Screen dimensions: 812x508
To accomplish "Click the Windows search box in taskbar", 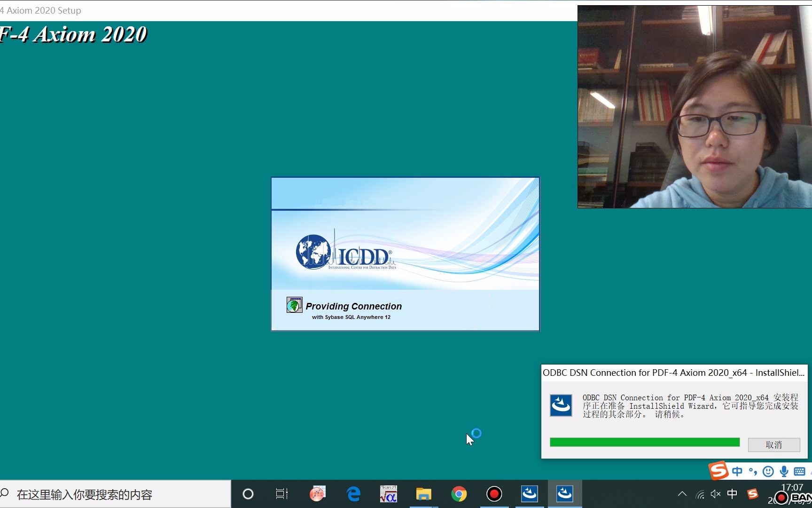I will [x=115, y=494].
